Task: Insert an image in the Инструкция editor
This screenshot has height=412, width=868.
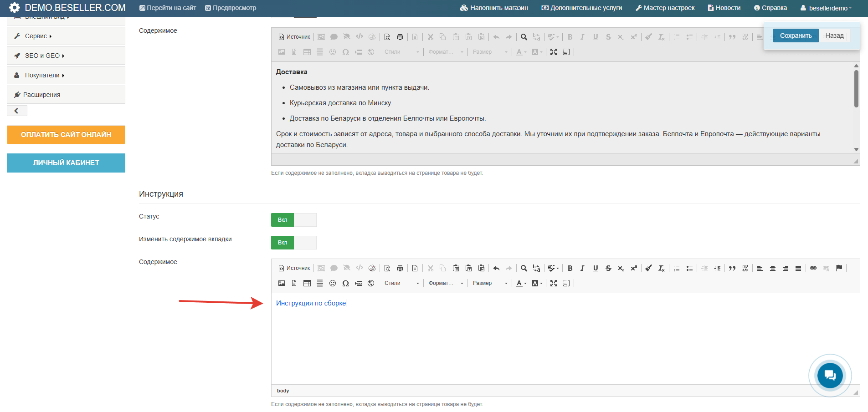Action: click(x=282, y=283)
